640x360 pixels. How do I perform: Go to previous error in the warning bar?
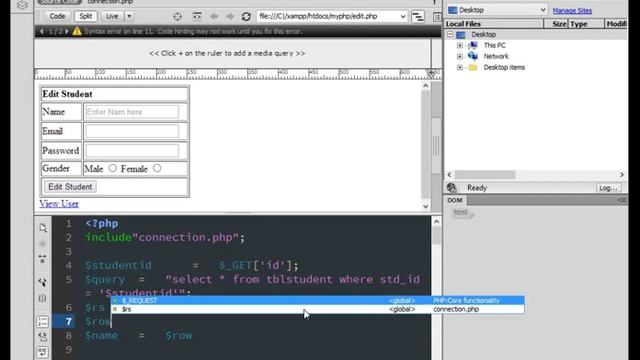click(x=42, y=31)
